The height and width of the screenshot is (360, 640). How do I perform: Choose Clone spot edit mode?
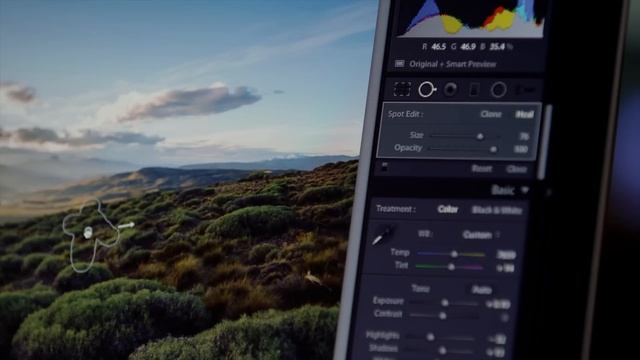pos(491,114)
